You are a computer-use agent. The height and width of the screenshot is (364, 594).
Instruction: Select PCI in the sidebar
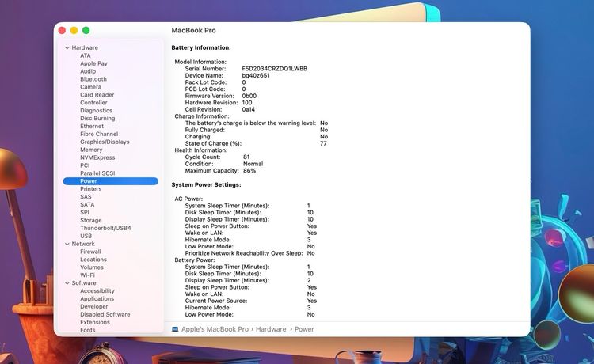tap(85, 165)
